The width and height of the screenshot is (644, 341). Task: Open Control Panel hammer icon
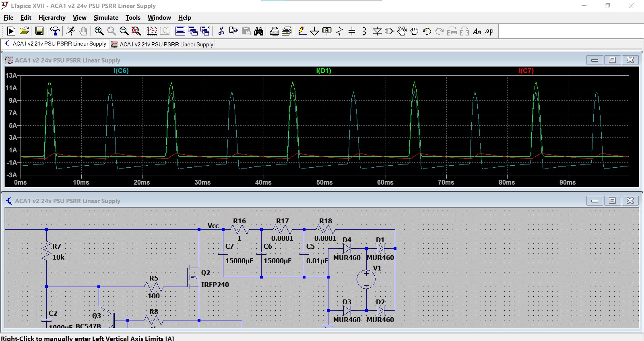click(55, 31)
